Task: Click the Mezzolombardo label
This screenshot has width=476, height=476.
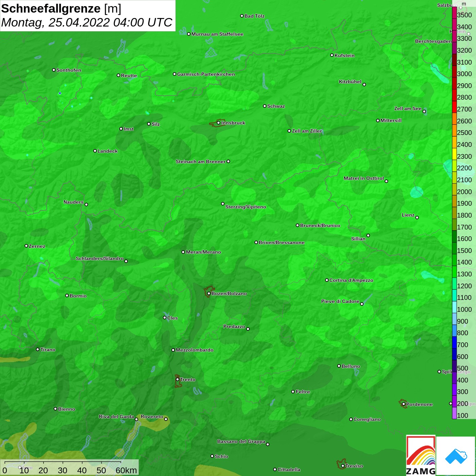Action: pos(194,350)
